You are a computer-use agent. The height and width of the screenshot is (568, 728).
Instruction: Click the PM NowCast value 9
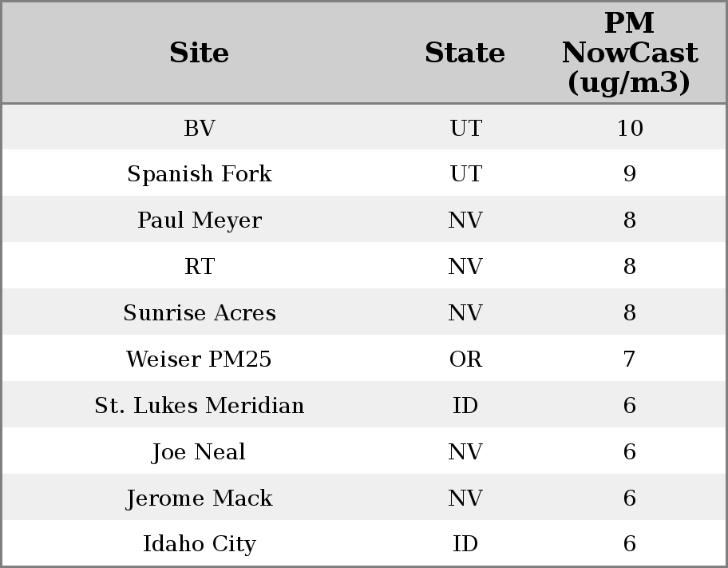pos(629,174)
